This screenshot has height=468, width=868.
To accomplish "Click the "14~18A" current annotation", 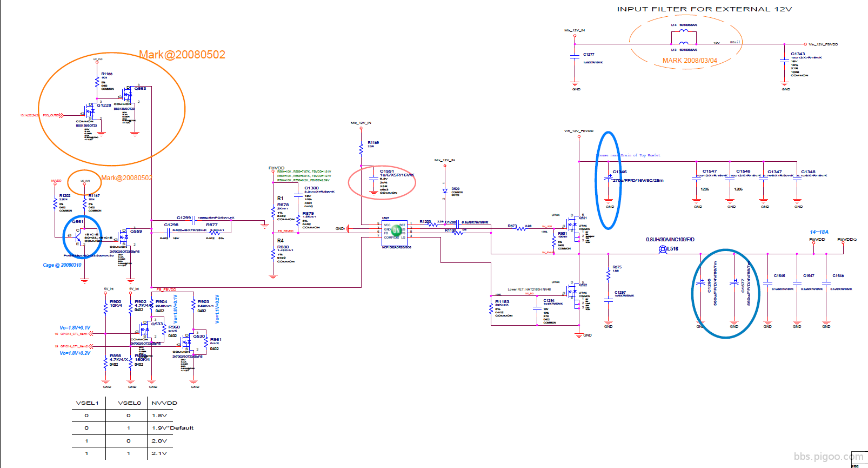I will click(819, 232).
